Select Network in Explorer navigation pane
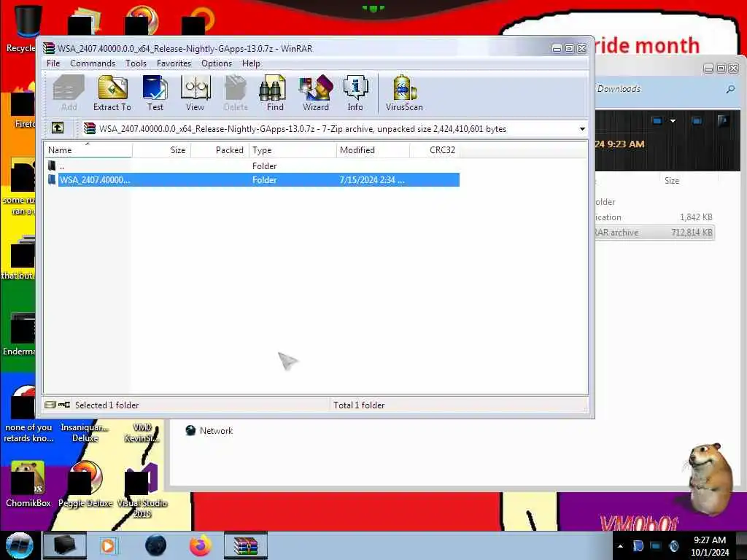 coord(209,430)
